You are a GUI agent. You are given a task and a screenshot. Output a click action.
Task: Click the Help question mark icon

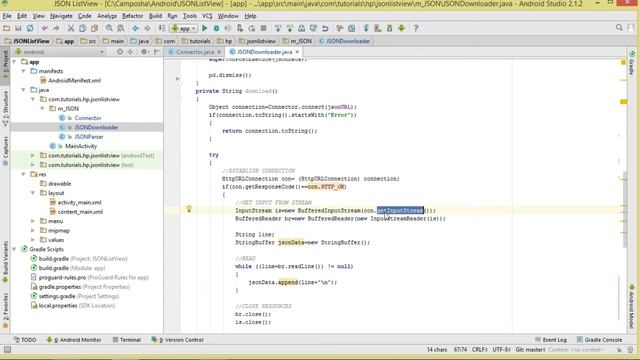pos(416,28)
